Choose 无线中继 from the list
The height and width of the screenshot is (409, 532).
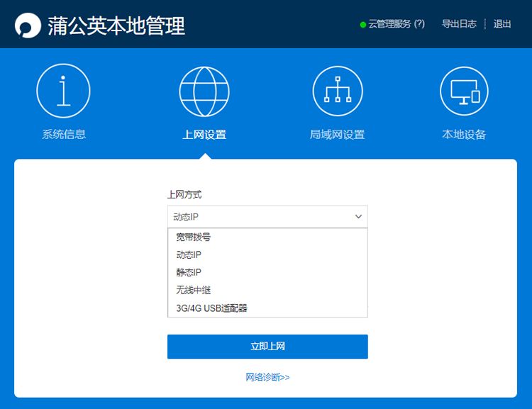click(x=267, y=290)
